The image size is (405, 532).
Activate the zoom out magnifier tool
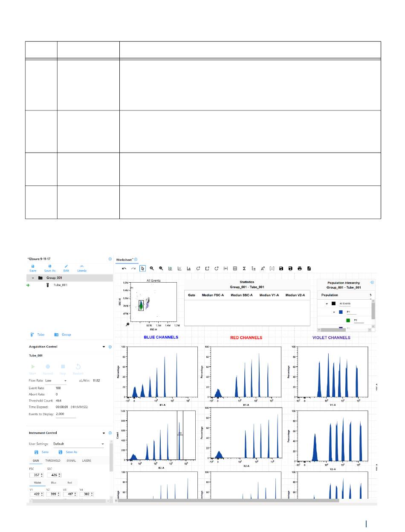click(161, 269)
